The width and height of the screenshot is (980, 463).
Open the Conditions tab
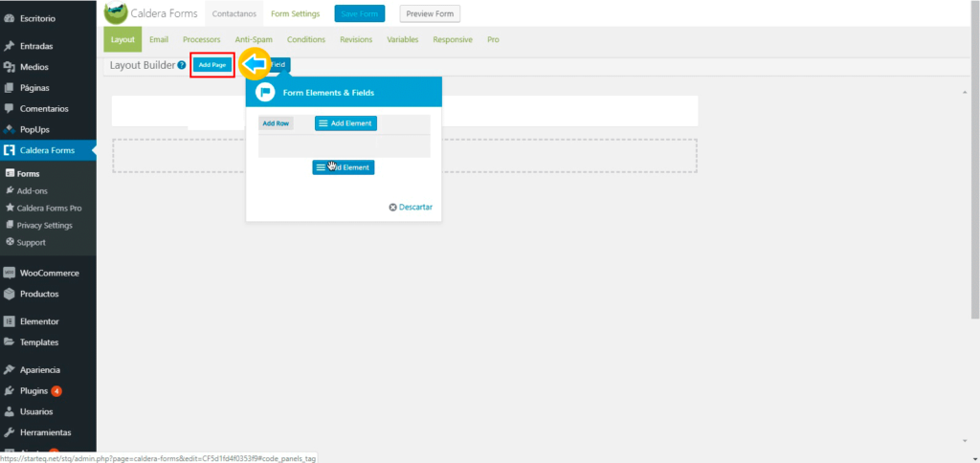click(306, 40)
